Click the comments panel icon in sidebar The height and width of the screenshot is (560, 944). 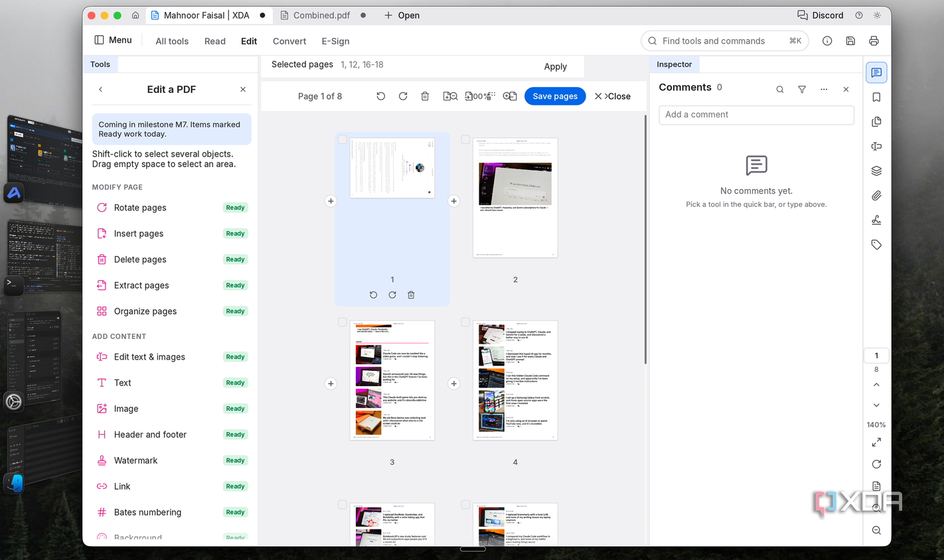pos(876,72)
